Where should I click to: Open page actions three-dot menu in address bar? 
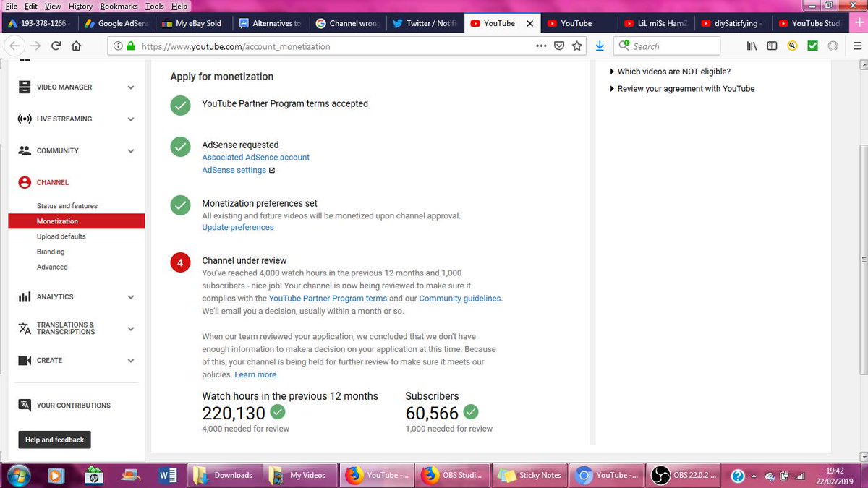(541, 46)
